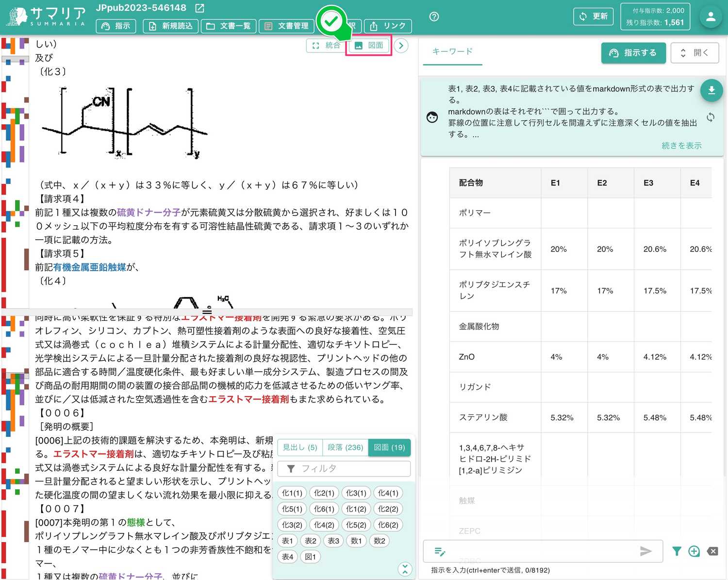The width and height of the screenshot is (728, 580).
Task: Click the edit-note icon in instruction box
Action: click(x=440, y=551)
